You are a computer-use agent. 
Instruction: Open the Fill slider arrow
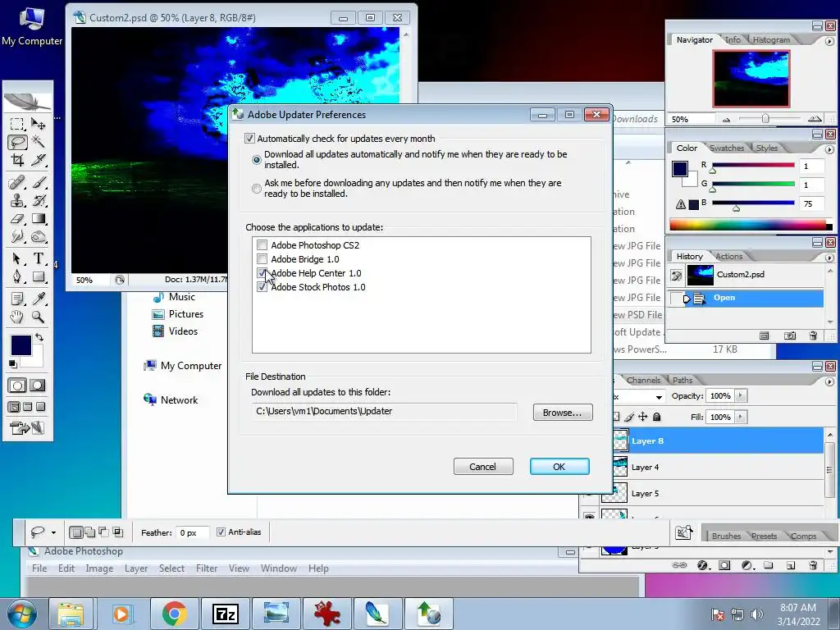(741, 417)
